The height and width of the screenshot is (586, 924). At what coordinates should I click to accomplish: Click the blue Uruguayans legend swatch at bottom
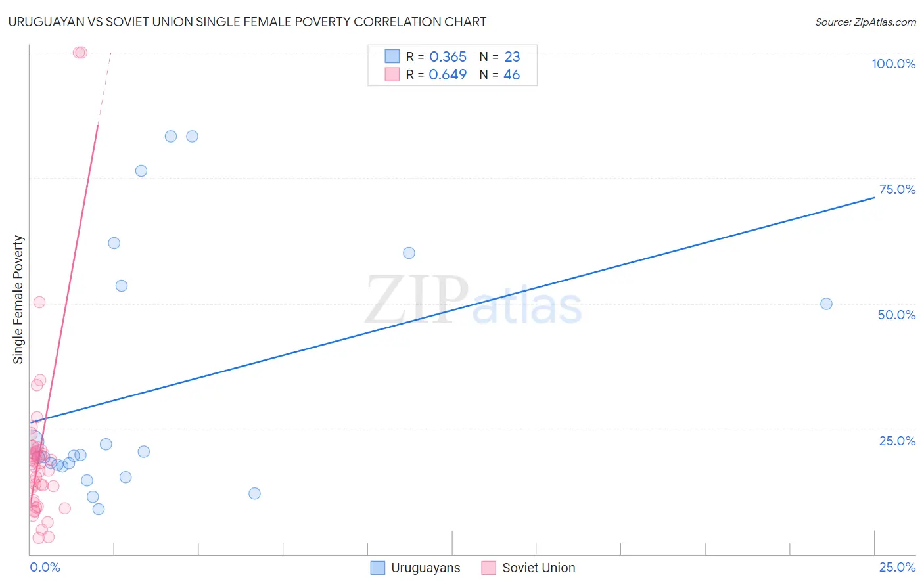tap(378, 568)
